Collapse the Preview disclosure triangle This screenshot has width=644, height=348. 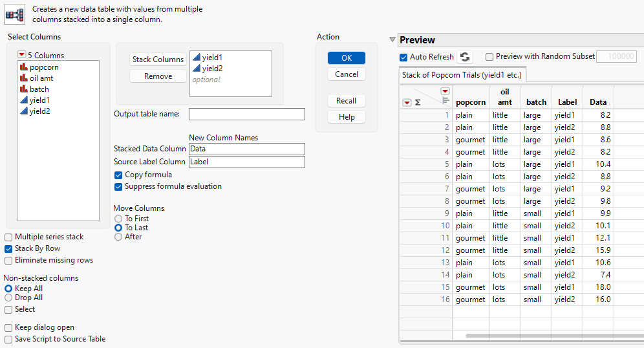[x=392, y=40]
